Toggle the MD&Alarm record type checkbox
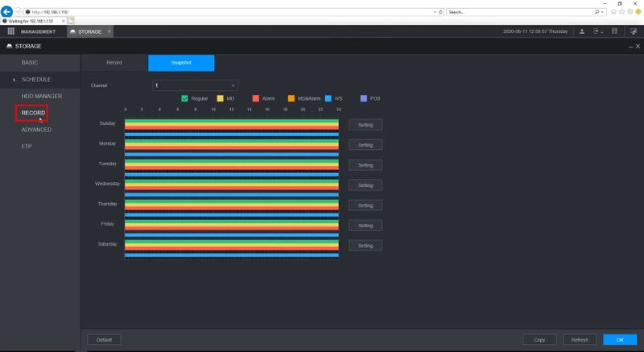 point(291,98)
